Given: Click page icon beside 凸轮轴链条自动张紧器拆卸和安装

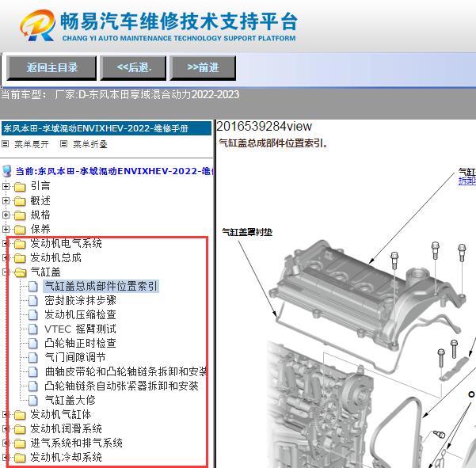Looking at the screenshot, I should [33, 386].
